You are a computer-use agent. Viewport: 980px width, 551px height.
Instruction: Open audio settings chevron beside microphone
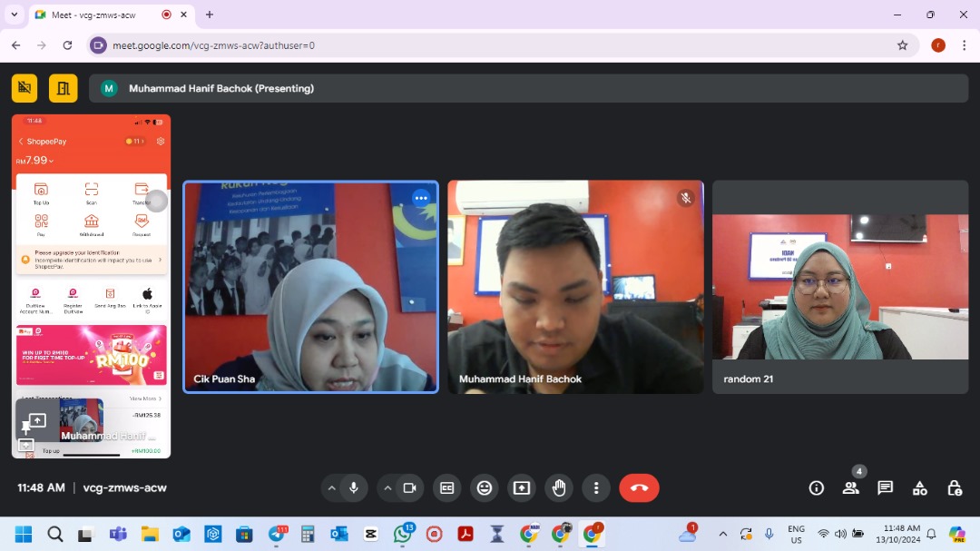click(332, 487)
